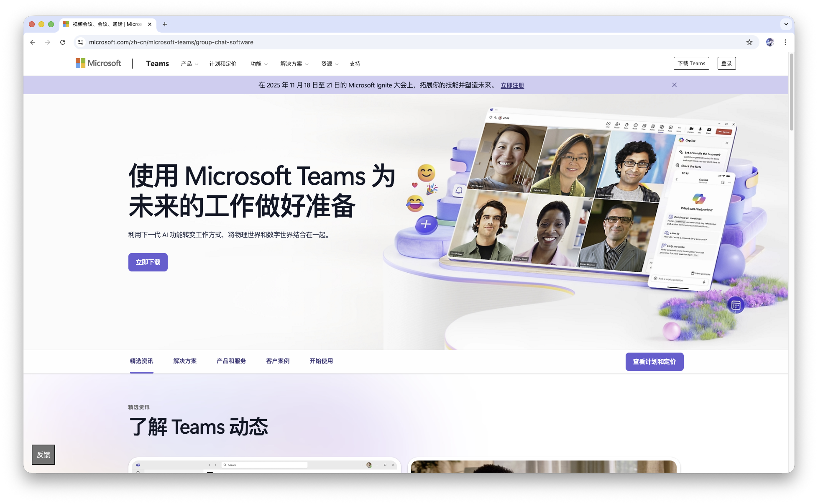Open the 立即注册 link in the banner
The height and width of the screenshot is (504, 818).
pos(512,85)
